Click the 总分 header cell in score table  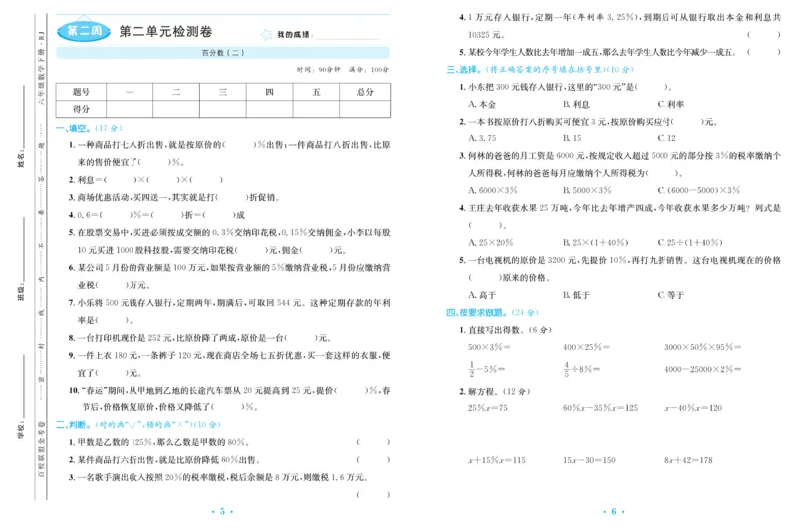click(x=365, y=92)
